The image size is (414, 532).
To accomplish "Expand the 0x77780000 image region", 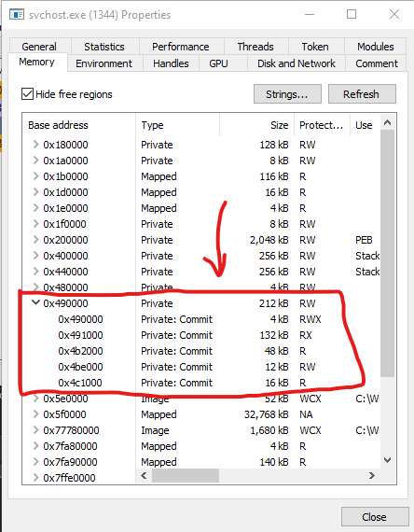I will click(35, 430).
